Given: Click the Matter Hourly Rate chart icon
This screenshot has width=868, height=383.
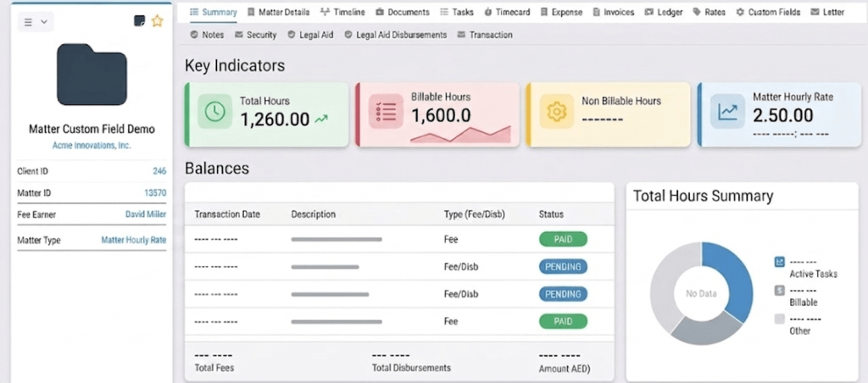Looking at the screenshot, I should [727, 112].
